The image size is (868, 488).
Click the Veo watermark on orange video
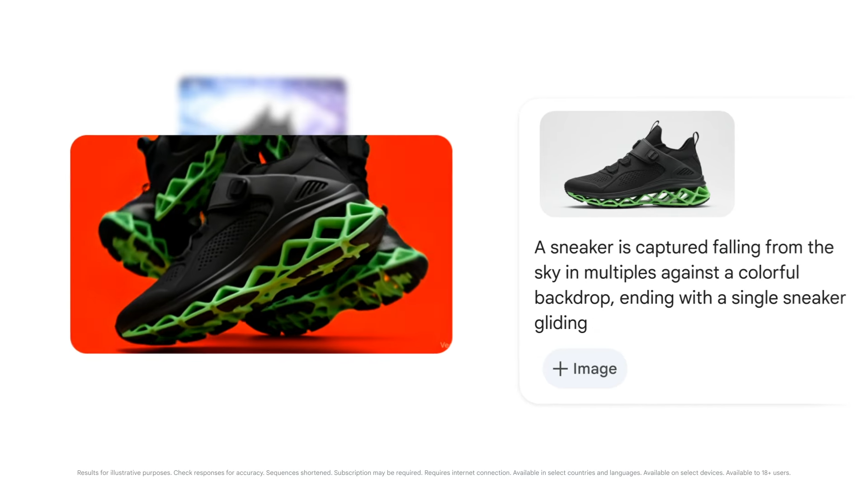coord(445,345)
